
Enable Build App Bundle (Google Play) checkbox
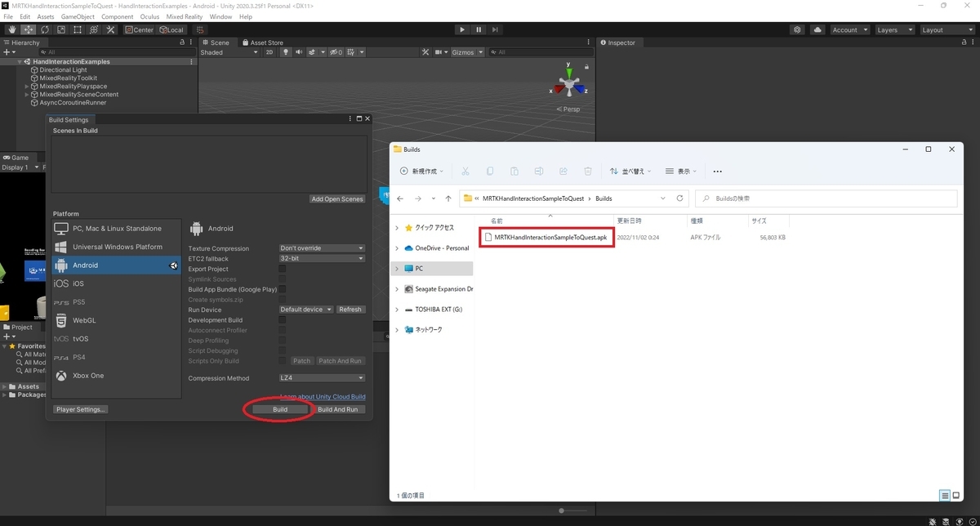[x=283, y=289]
